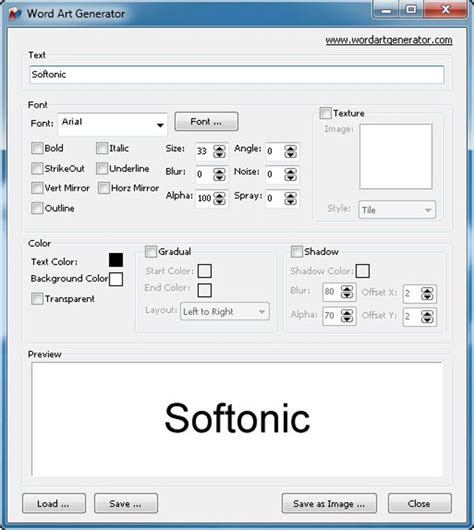
Task: Click the Text input field containing Softonic
Action: pyautogui.click(x=237, y=75)
